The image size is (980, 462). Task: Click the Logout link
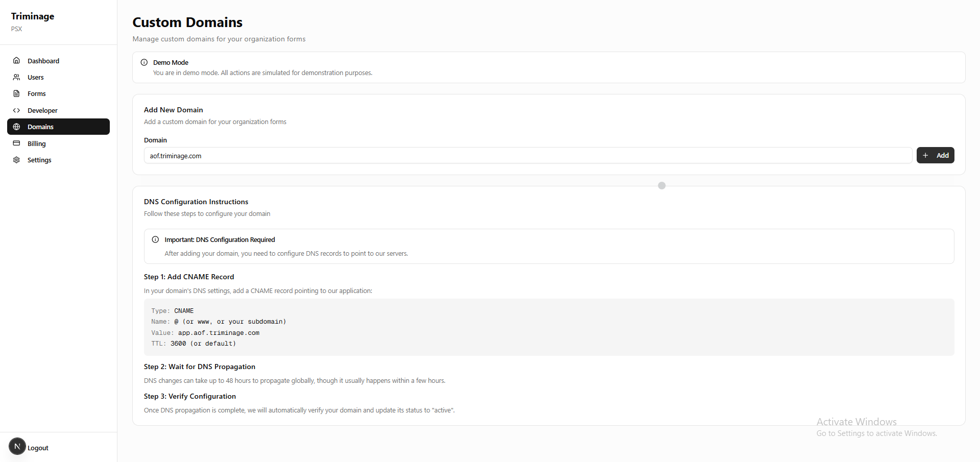point(37,447)
